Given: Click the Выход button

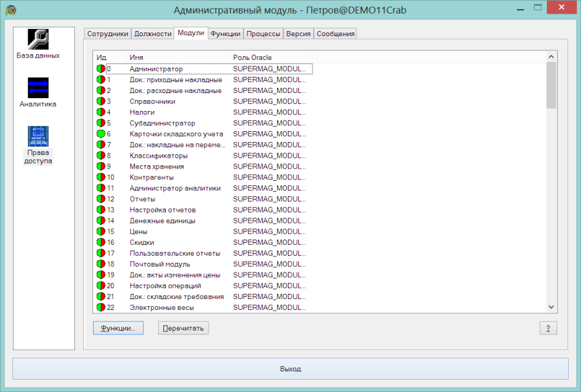Looking at the screenshot, I should point(290,369).
